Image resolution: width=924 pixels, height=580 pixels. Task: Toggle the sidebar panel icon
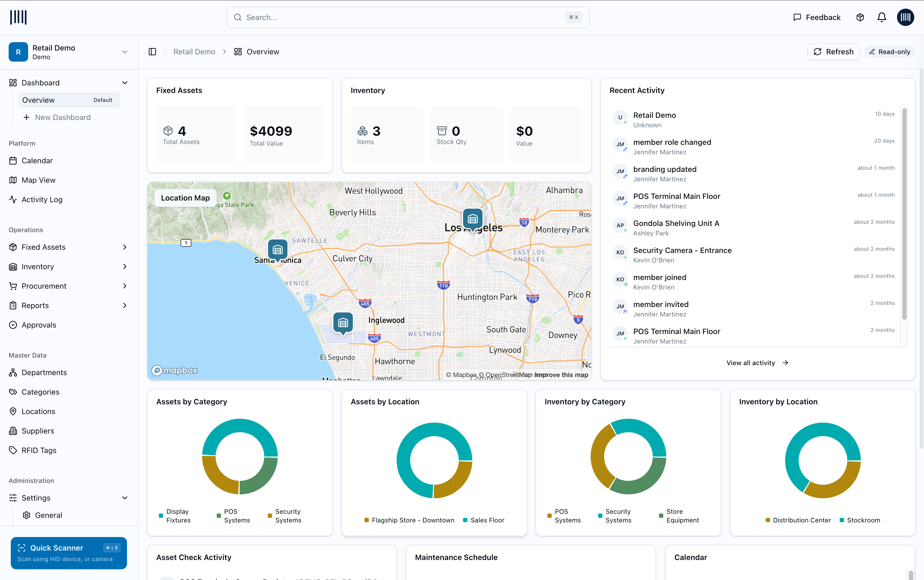coord(152,52)
